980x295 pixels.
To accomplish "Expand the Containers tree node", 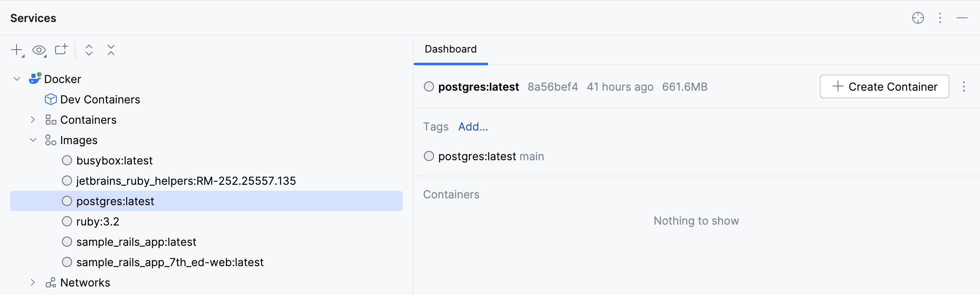I will 33,120.
